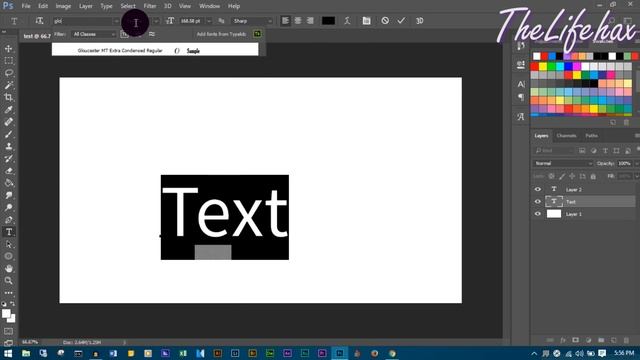
Task: Commit current text edits with checkmark
Action: click(x=401, y=20)
